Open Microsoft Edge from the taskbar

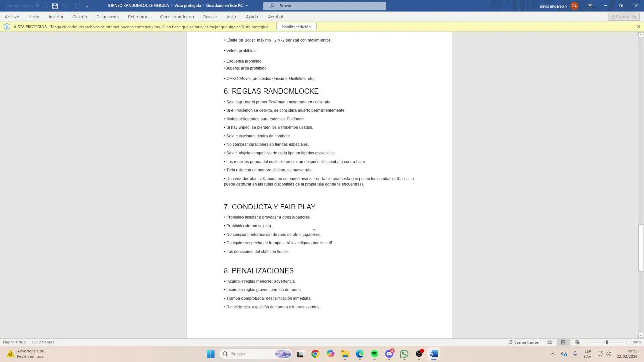(x=360, y=354)
